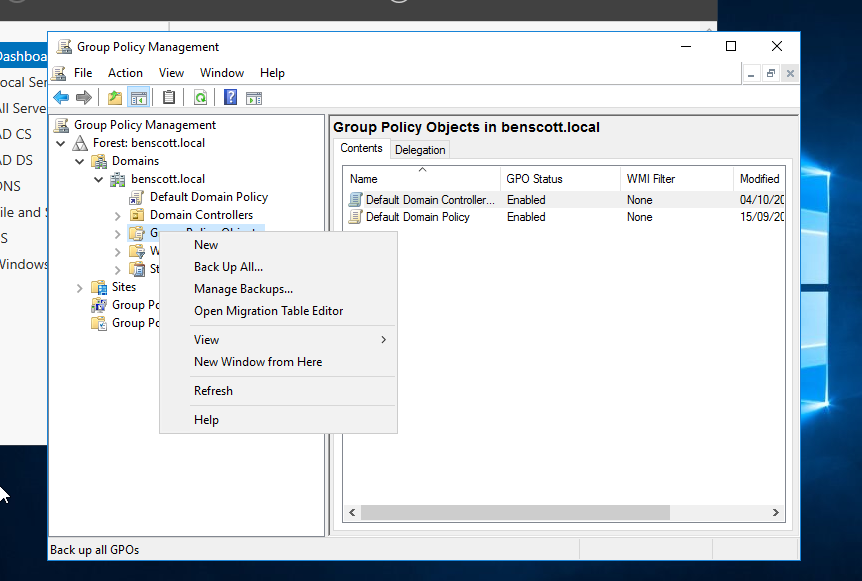Switch to the Delegation tab
The width and height of the screenshot is (862, 581).
point(420,150)
